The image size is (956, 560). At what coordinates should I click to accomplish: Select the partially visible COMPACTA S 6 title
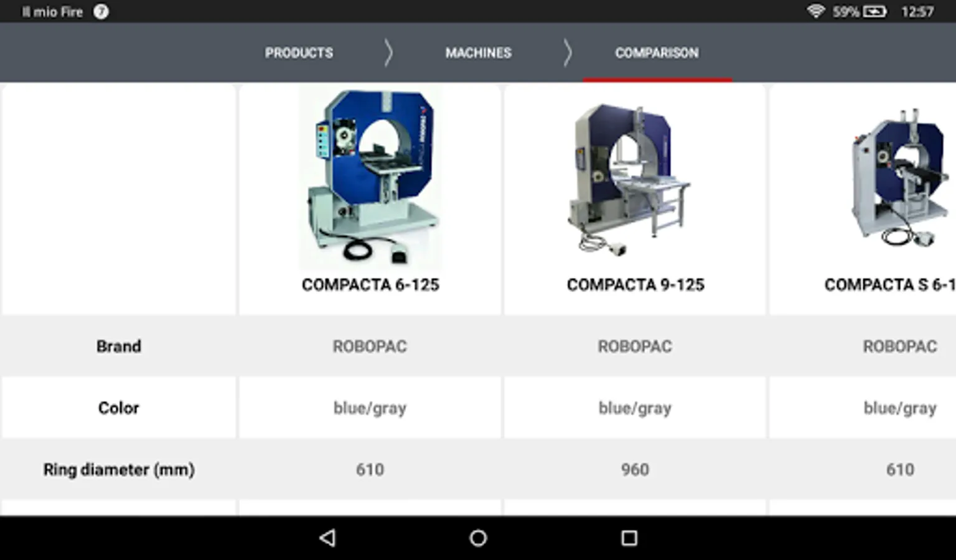[x=890, y=284]
